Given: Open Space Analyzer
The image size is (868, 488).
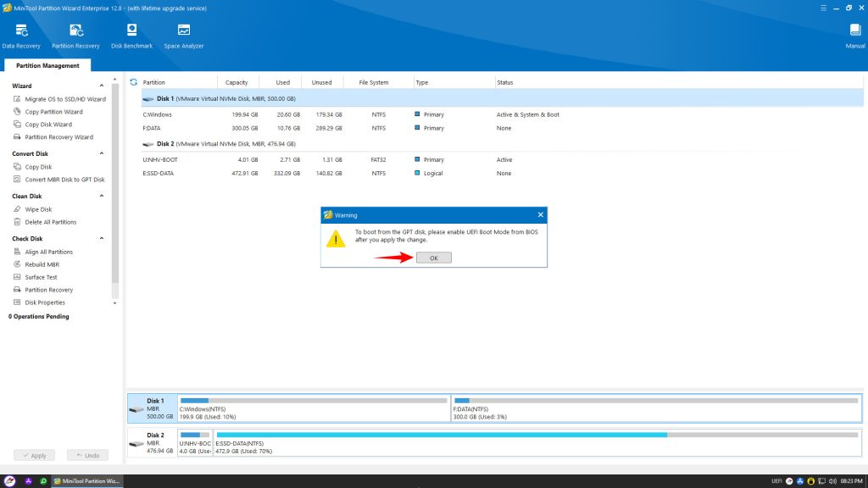Looking at the screenshot, I should click(x=184, y=36).
